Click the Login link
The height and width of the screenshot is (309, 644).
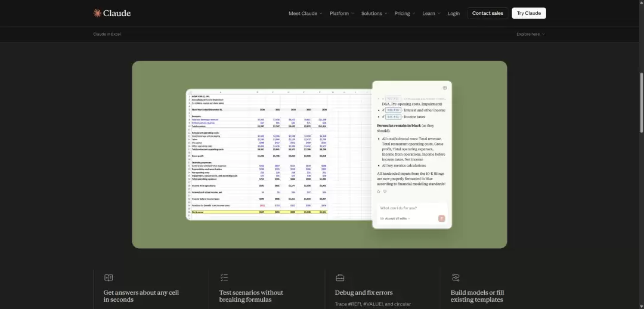[453, 14]
